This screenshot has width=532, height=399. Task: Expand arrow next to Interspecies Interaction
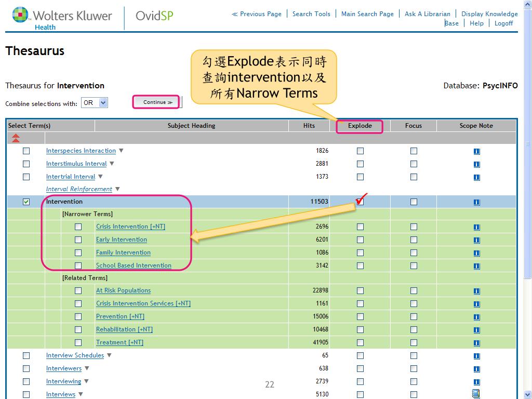click(x=121, y=151)
